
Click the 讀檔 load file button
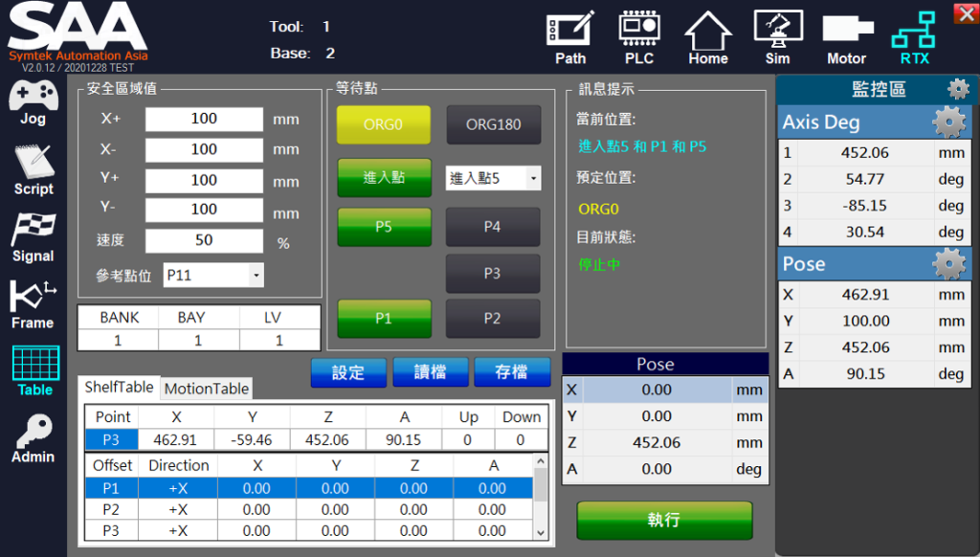[430, 372]
